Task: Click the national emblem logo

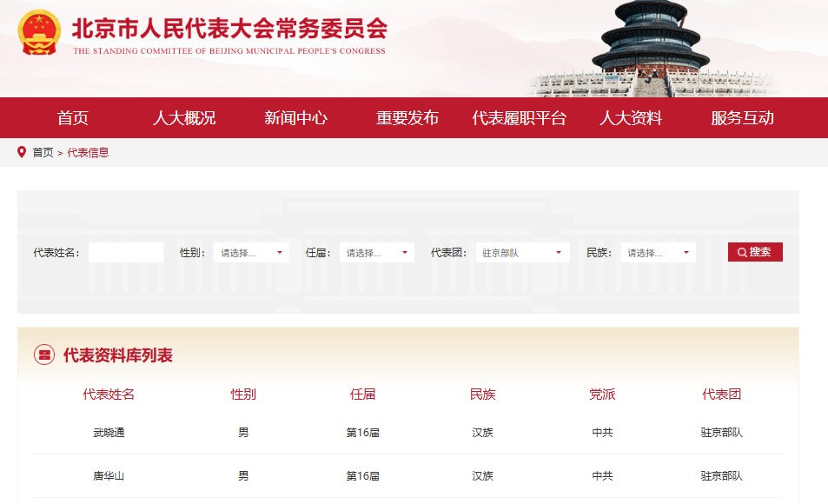Action: click(x=39, y=33)
